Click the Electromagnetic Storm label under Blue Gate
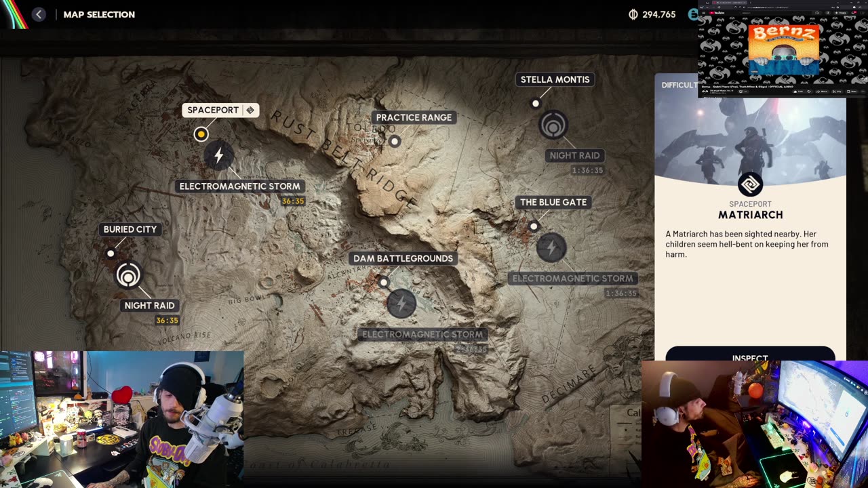 pos(573,279)
